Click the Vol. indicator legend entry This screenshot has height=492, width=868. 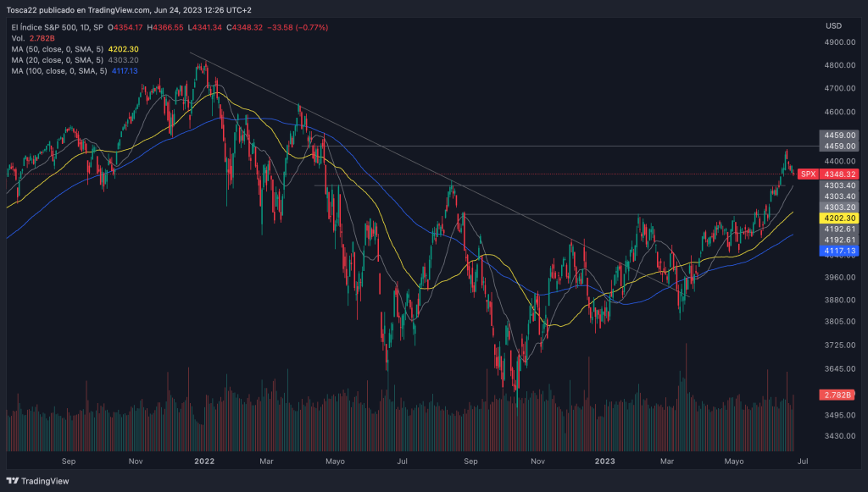19,39
